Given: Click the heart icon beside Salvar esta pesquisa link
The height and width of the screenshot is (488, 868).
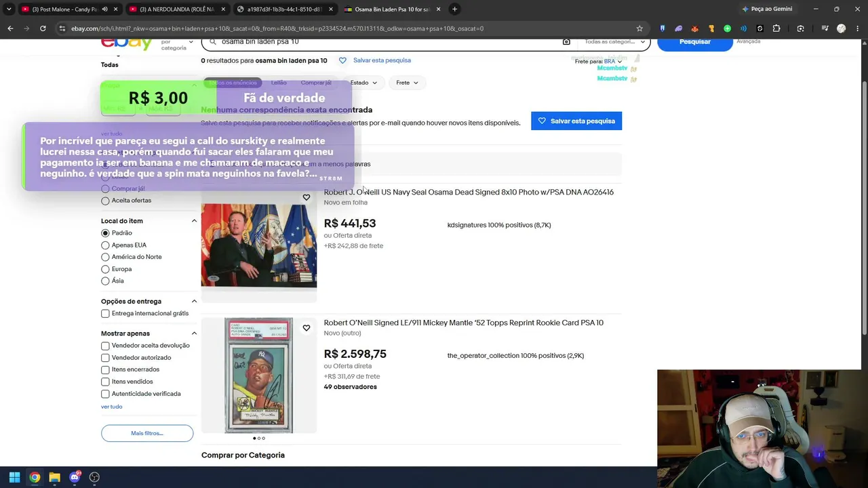Looking at the screenshot, I should point(342,60).
